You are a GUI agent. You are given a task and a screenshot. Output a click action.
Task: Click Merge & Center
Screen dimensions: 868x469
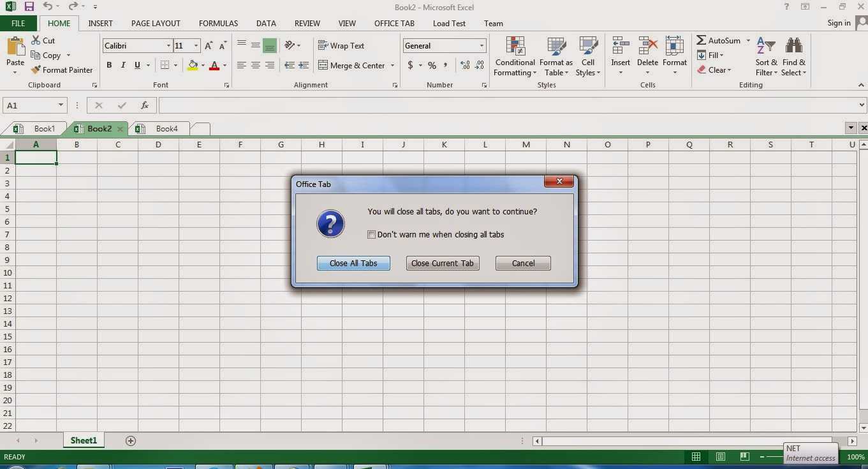coord(351,65)
